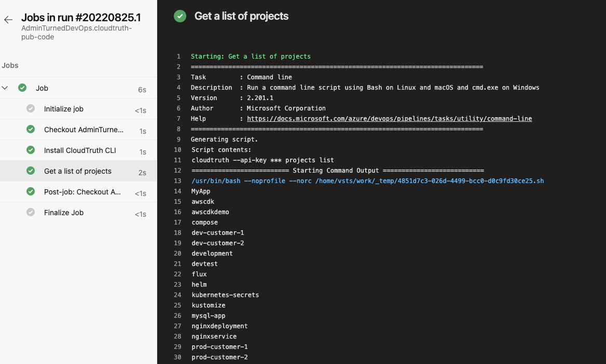606x364 pixels.
Task: Go back using the left arrow icon
Action: pyautogui.click(x=8, y=20)
